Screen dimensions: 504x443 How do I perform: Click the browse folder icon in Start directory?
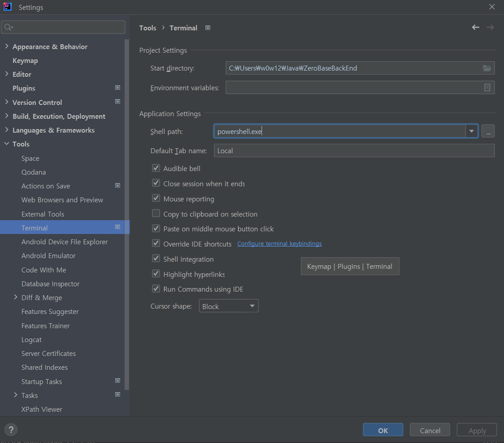pos(487,68)
